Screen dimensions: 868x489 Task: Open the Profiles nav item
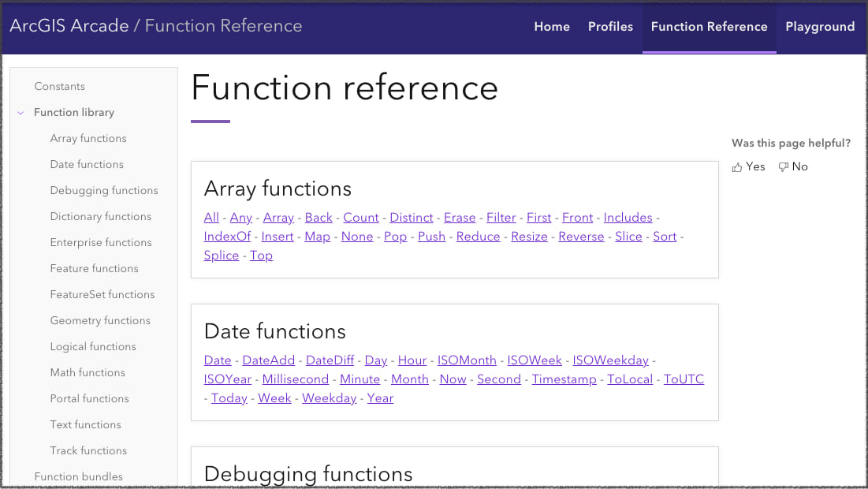pos(610,27)
